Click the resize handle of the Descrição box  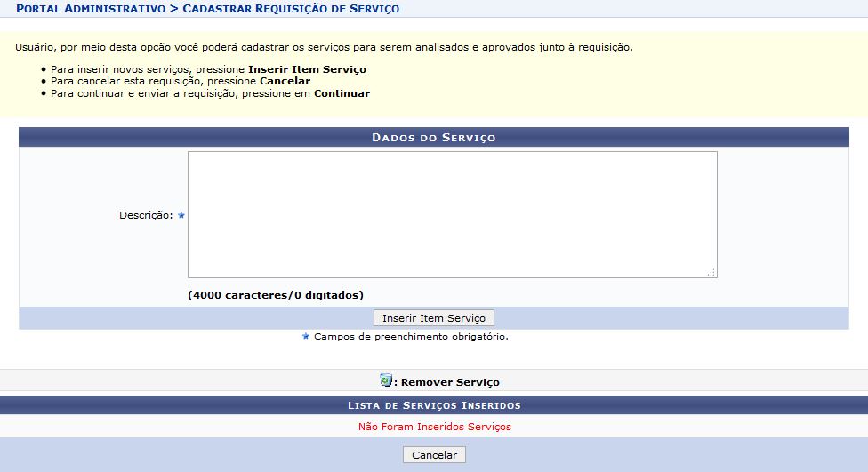coord(711,272)
